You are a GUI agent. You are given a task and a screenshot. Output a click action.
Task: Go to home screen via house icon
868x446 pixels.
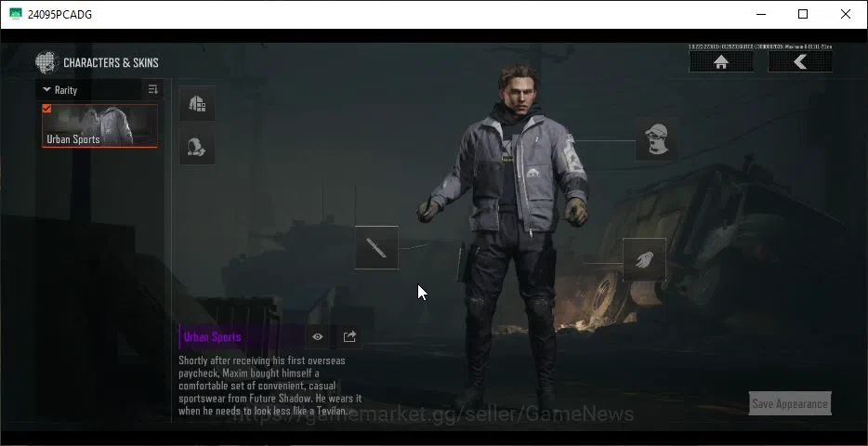721,62
